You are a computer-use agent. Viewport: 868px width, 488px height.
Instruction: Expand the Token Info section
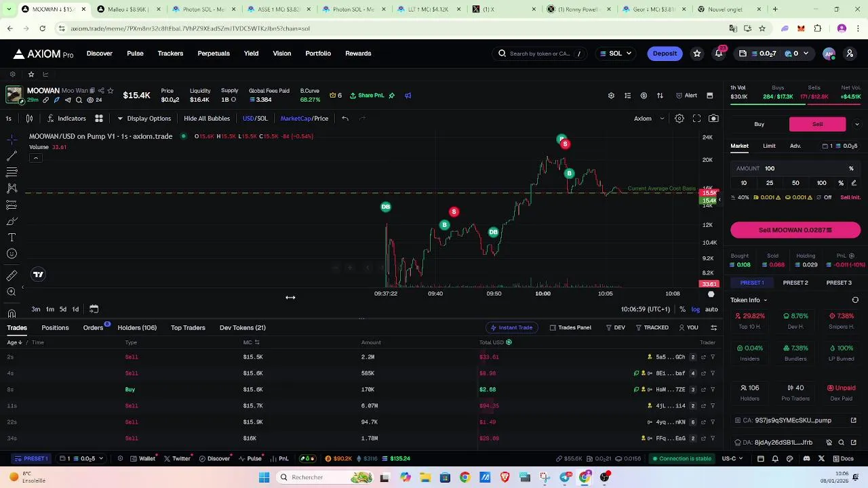749,300
